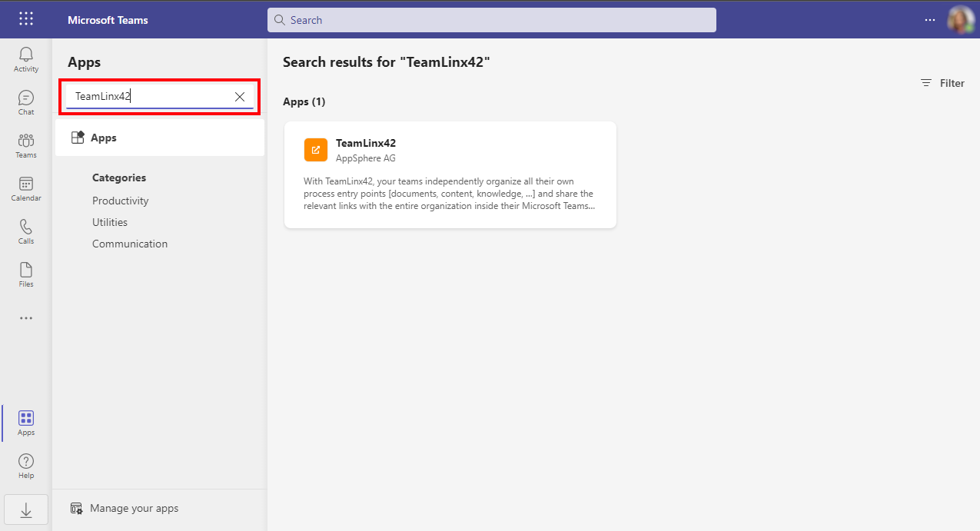Open the Microsoft 365 app launcher
This screenshot has width=980, height=531.
25,19
